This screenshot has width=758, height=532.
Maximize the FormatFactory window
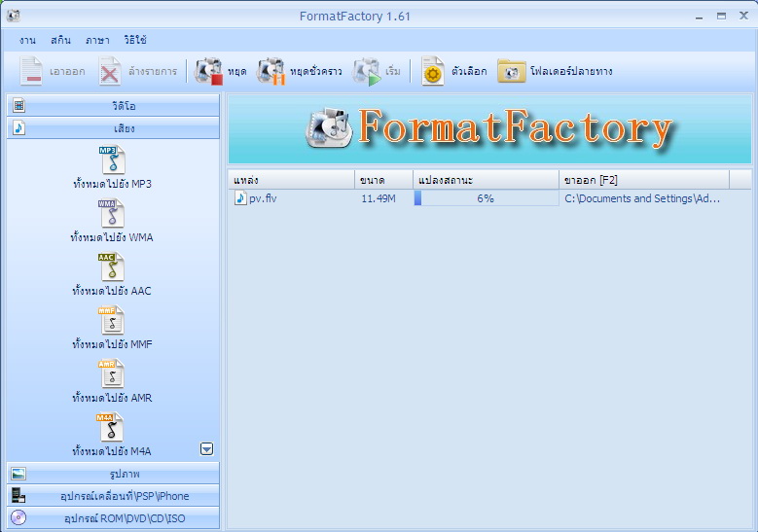pyautogui.click(x=721, y=16)
